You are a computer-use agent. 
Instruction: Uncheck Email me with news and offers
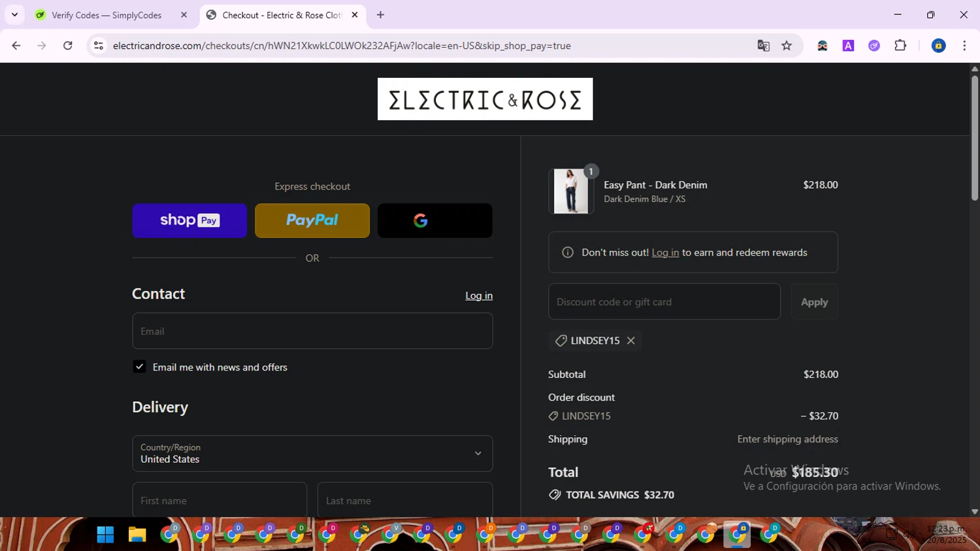pos(139,367)
